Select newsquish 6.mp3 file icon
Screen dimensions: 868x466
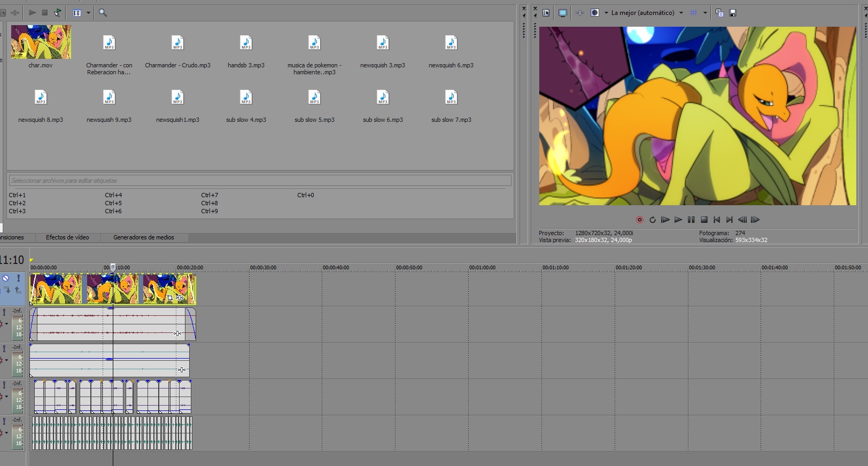pos(451,43)
